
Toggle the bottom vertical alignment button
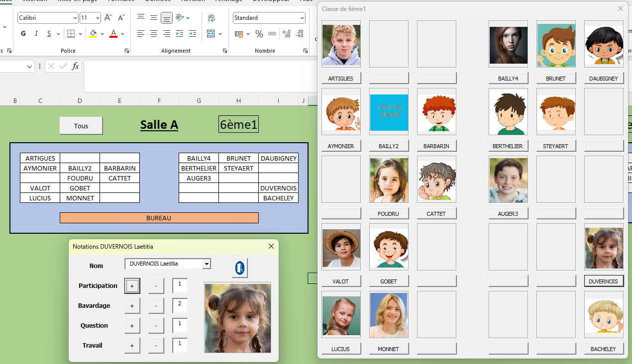[x=167, y=18]
